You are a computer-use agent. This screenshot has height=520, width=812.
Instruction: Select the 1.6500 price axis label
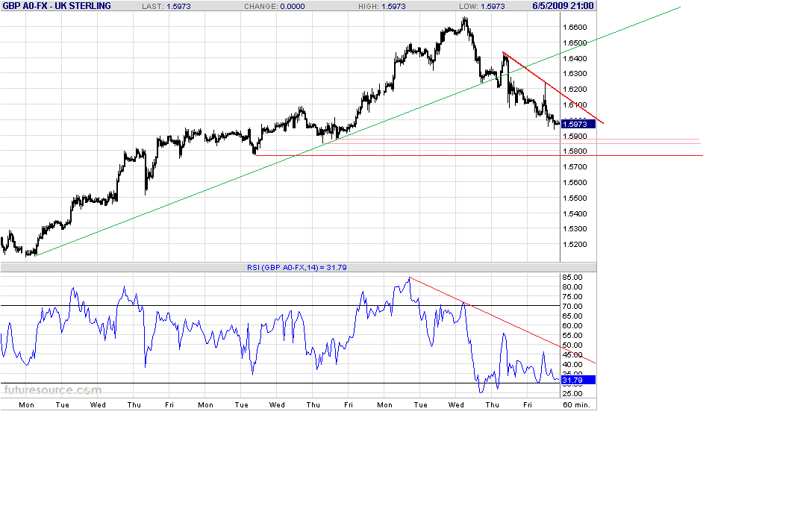(x=575, y=43)
